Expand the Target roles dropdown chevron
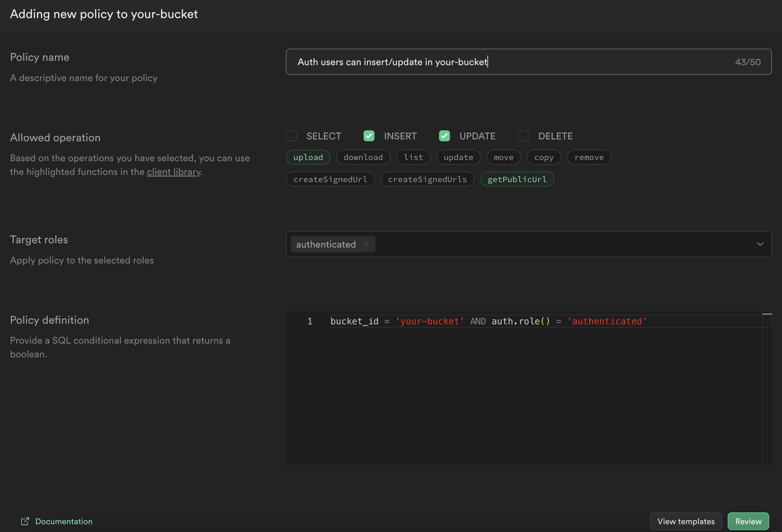The image size is (782, 532). tap(760, 244)
